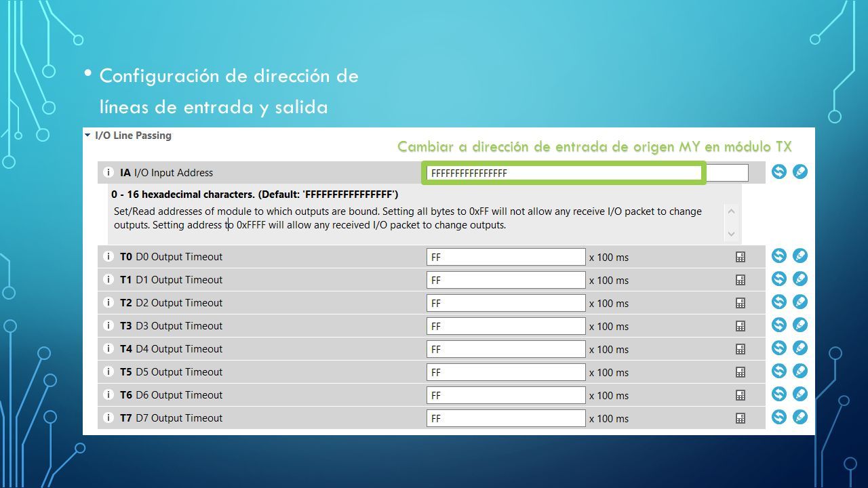Click the T4 D4 Output Timeout value field
Viewport: 868px width, 488px height.
506,349
